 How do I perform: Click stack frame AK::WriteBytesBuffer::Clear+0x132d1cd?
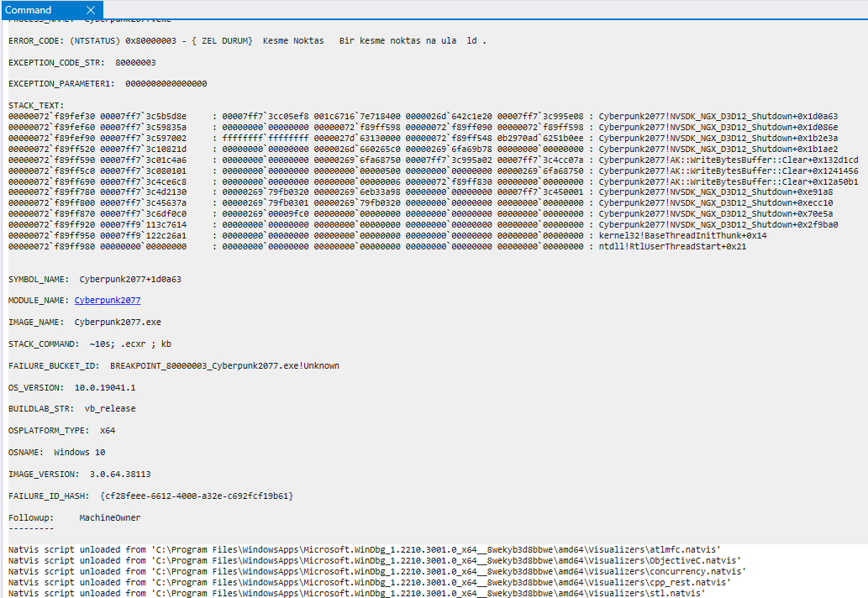[728, 160]
